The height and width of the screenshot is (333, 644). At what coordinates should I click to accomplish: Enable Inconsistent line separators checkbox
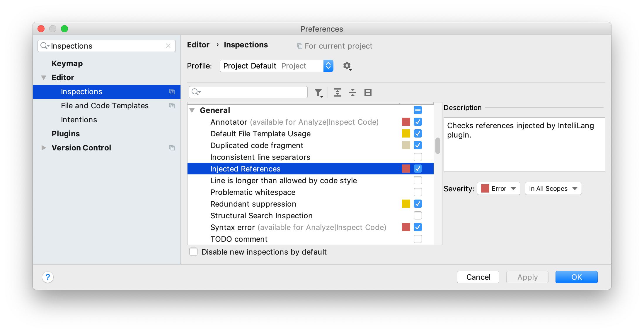418,157
